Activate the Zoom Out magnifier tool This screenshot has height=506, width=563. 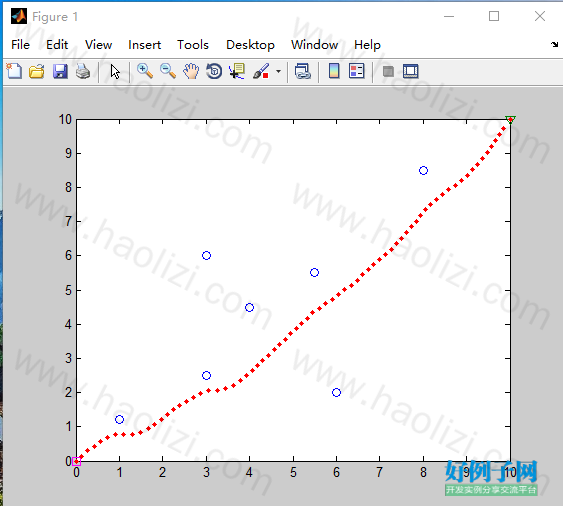tap(168, 71)
